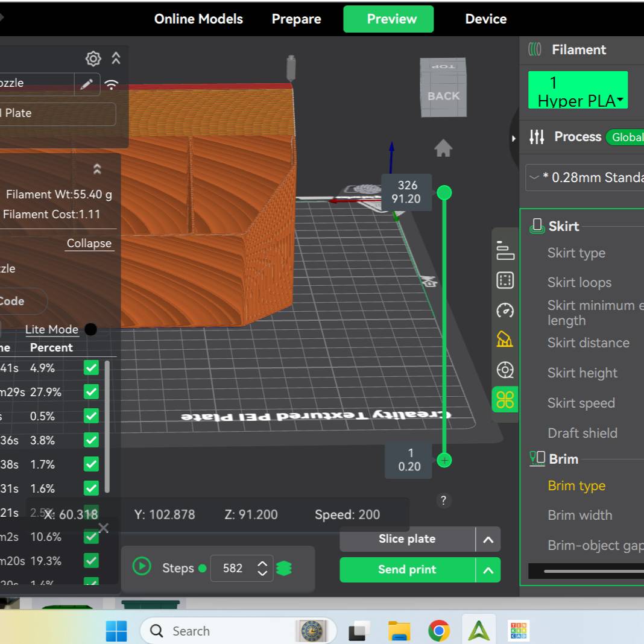Select the yellow support settings icon
Screen dimensions: 644x644
click(505, 339)
